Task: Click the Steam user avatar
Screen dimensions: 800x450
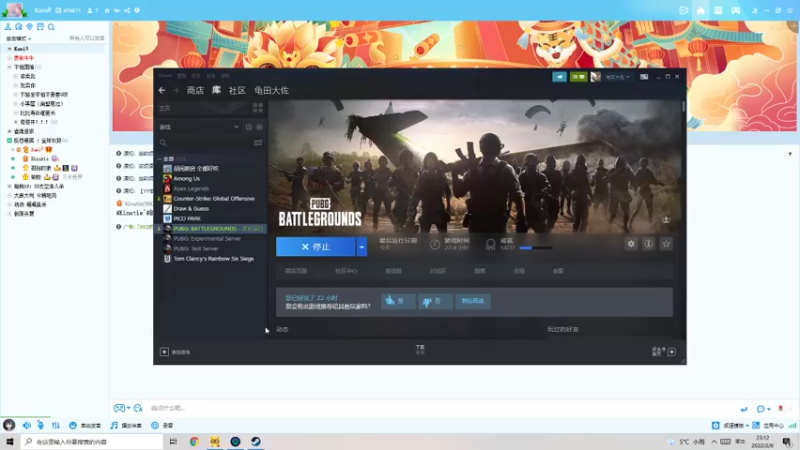Action: click(x=595, y=77)
